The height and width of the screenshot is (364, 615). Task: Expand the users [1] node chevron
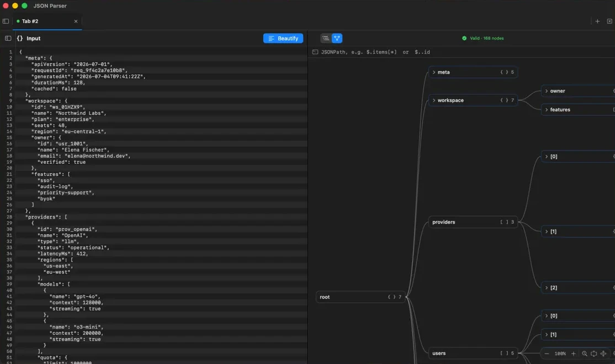[547, 335]
